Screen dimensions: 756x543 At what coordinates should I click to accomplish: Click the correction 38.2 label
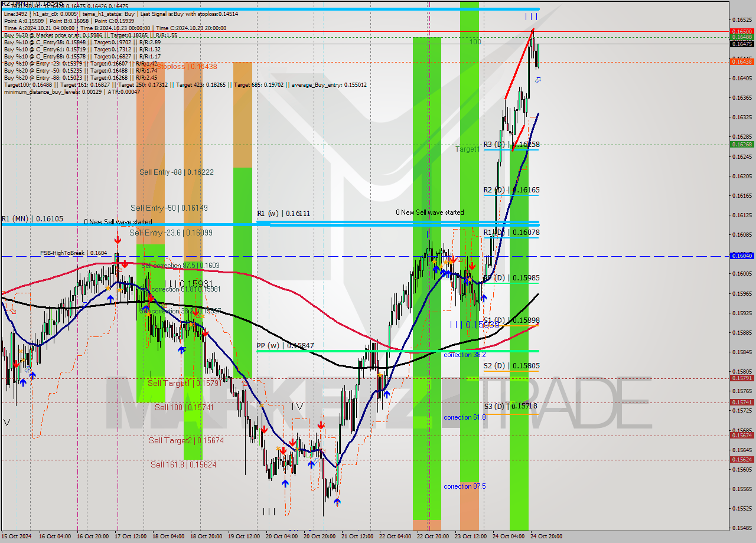(465, 355)
